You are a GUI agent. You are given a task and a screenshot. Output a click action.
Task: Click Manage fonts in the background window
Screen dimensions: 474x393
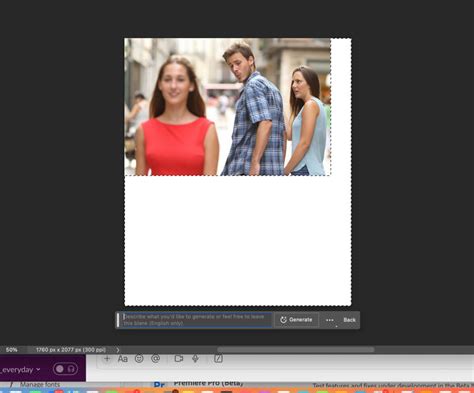[40, 384]
